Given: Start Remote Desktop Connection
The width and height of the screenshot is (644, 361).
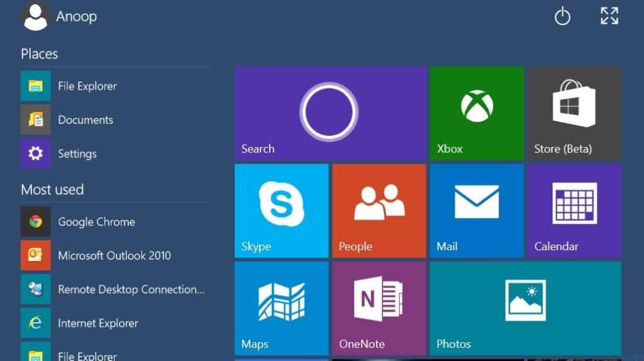Looking at the screenshot, I should tap(116, 289).
